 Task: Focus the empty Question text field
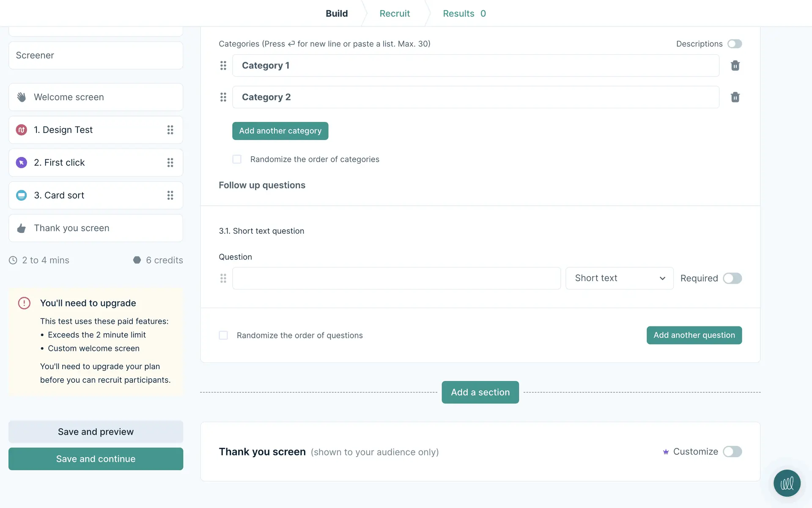click(396, 278)
